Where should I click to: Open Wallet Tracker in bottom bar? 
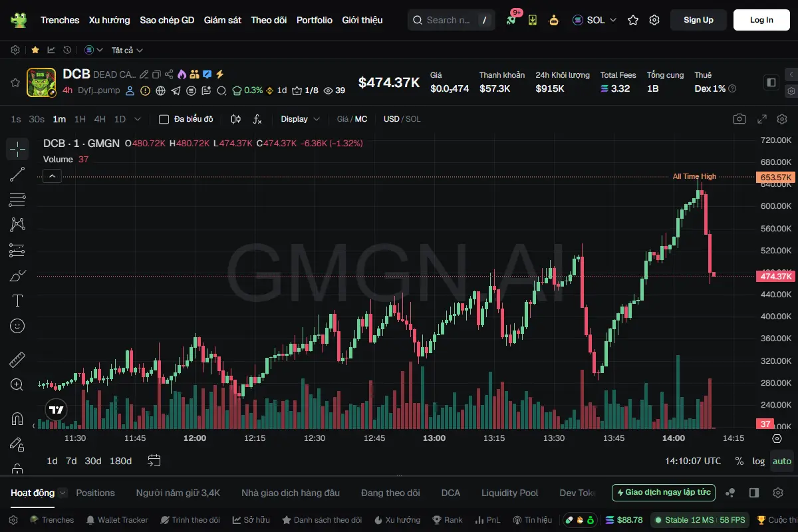117,520
